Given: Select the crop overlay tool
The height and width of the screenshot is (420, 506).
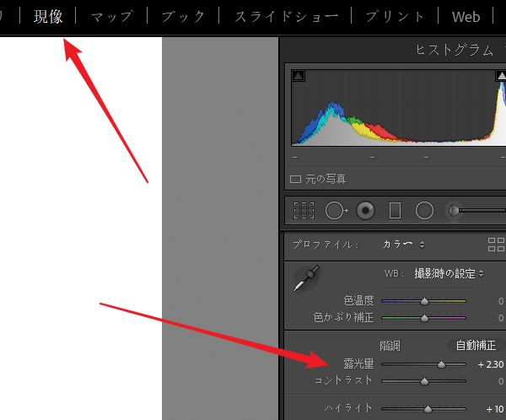Looking at the screenshot, I should [304, 211].
